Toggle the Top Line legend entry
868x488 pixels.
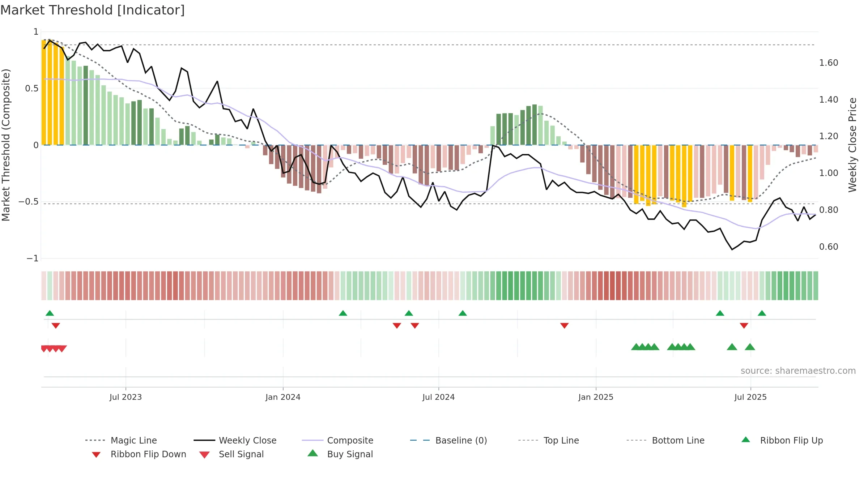point(548,440)
